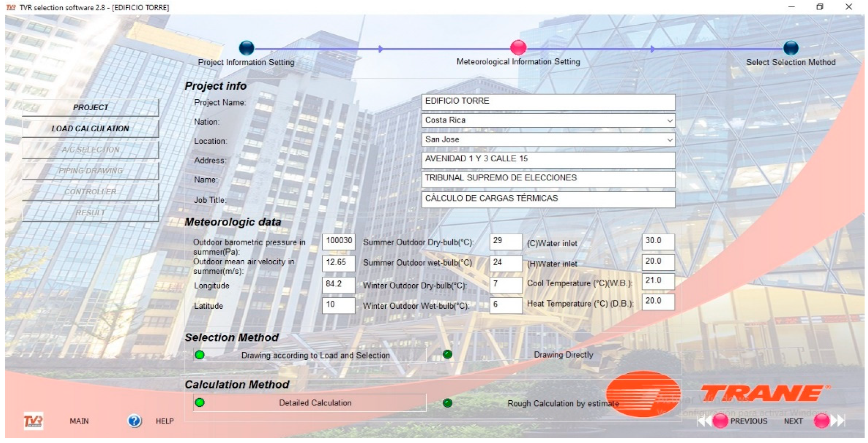Choose Rough Calculation by estimate option
868x443 pixels.
(448, 403)
